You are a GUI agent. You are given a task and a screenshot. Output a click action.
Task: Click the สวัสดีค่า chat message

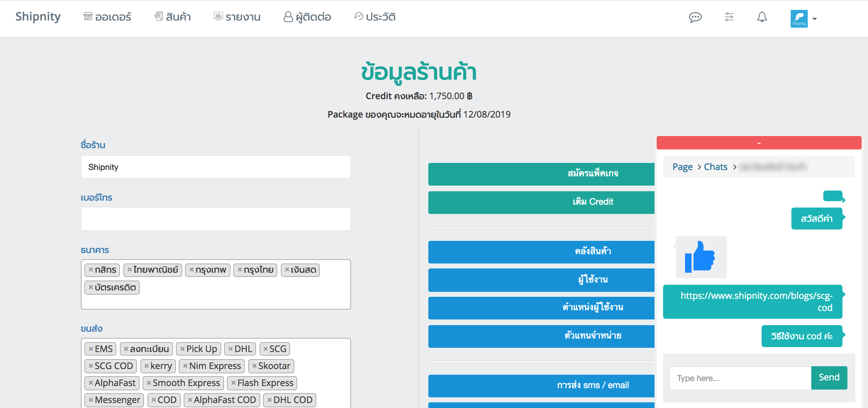point(817,219)
